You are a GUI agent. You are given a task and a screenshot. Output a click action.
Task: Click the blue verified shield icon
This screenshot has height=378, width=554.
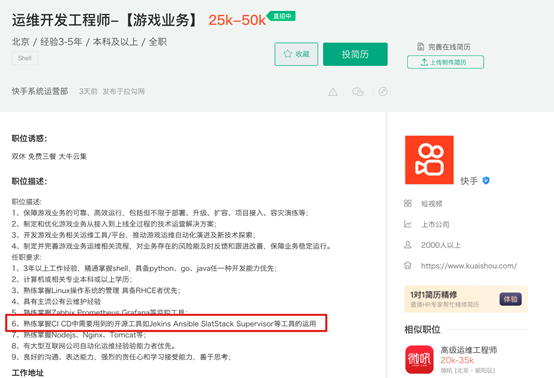[486, 181]
